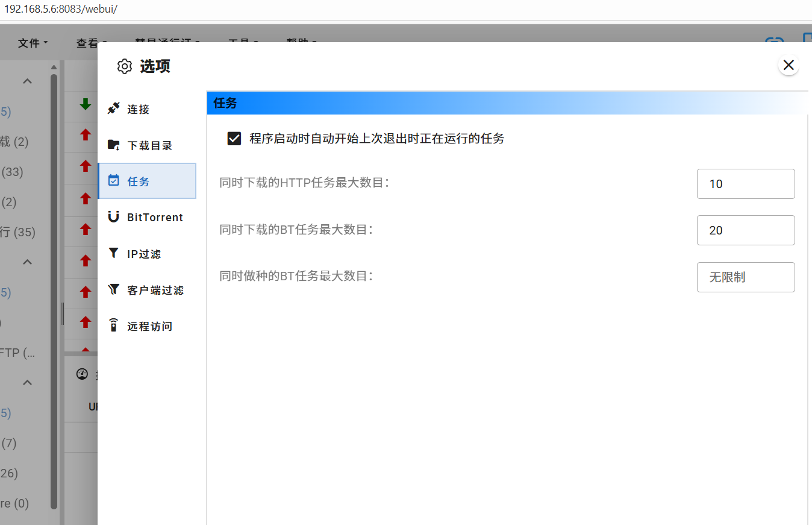Image resolution: width=812 pixels, height=525 pixels.
Task: Click the seeding max field showing 无限制
Action: (x=745, y=277)
